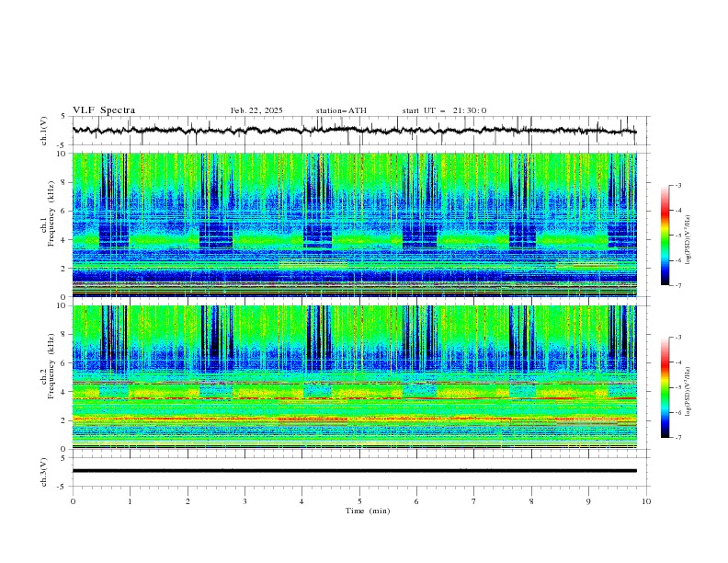Click the 'station=ATH' label

click(341, 110)
